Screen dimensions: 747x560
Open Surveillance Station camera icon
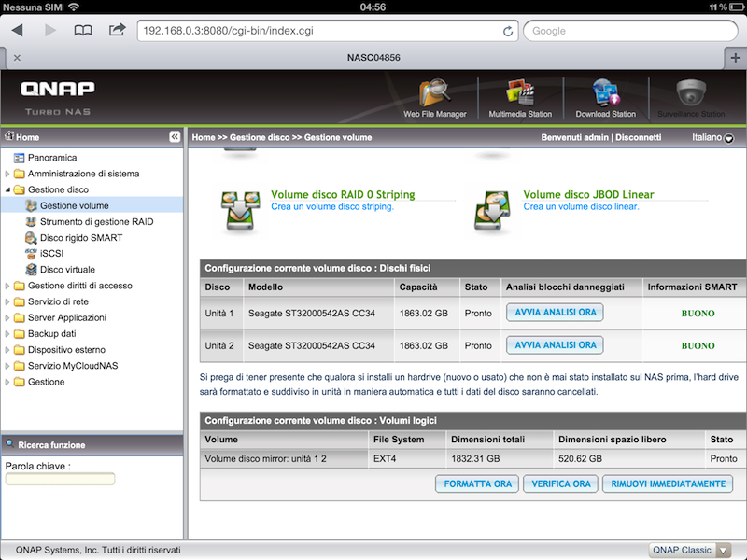[691, 93]
